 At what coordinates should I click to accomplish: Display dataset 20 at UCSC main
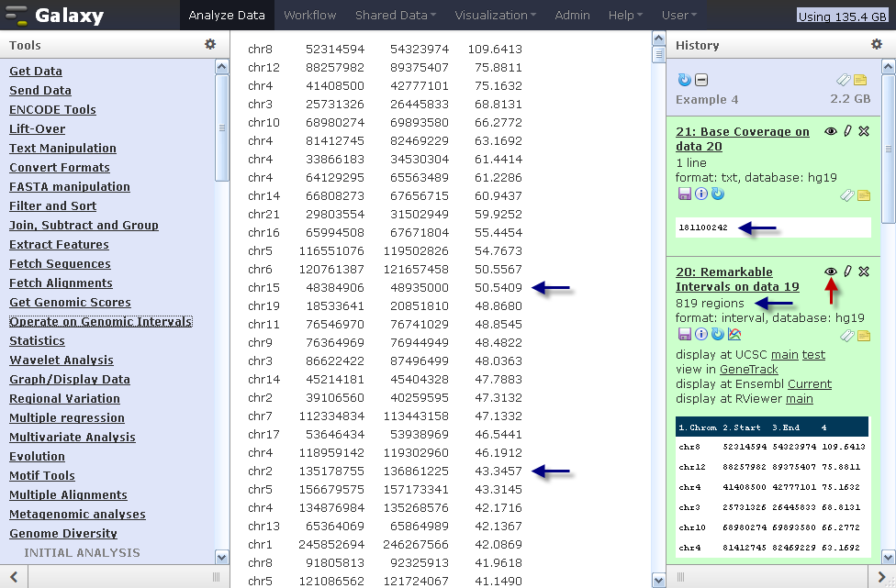coord(785,354)
